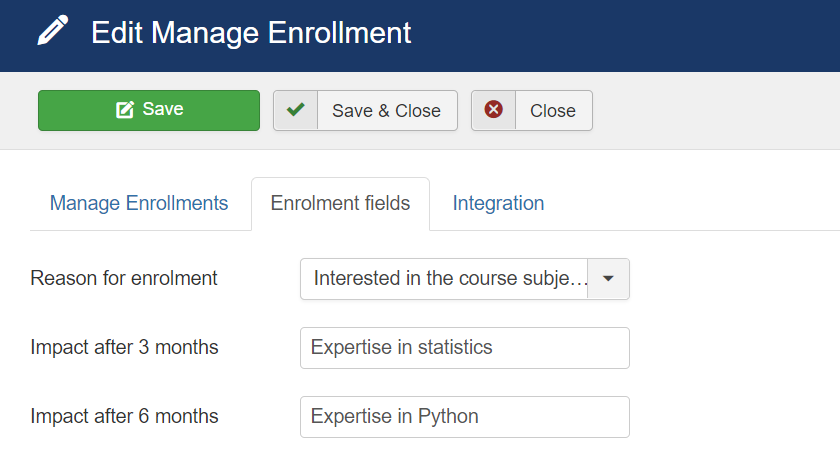Image resolution: width=840 pixels, height=476 pixels.
Task: Click the 'Impact after 3 months' label
Action: [124, 348]
